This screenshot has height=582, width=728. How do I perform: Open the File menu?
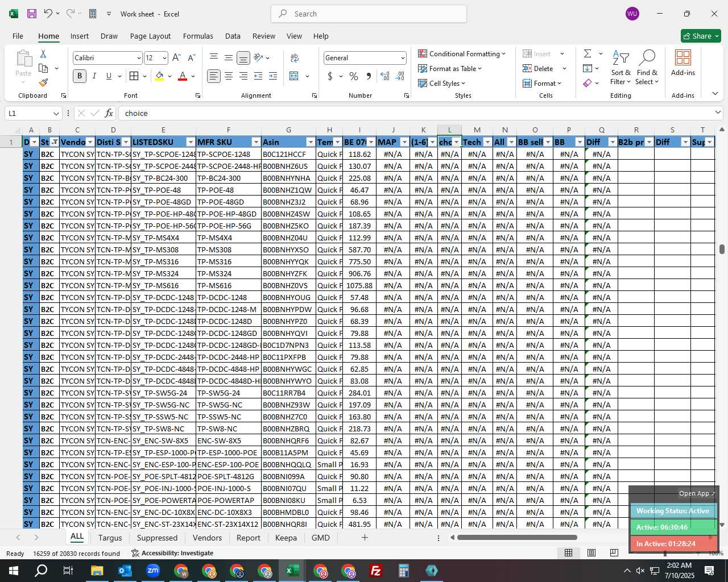(18, 36)
